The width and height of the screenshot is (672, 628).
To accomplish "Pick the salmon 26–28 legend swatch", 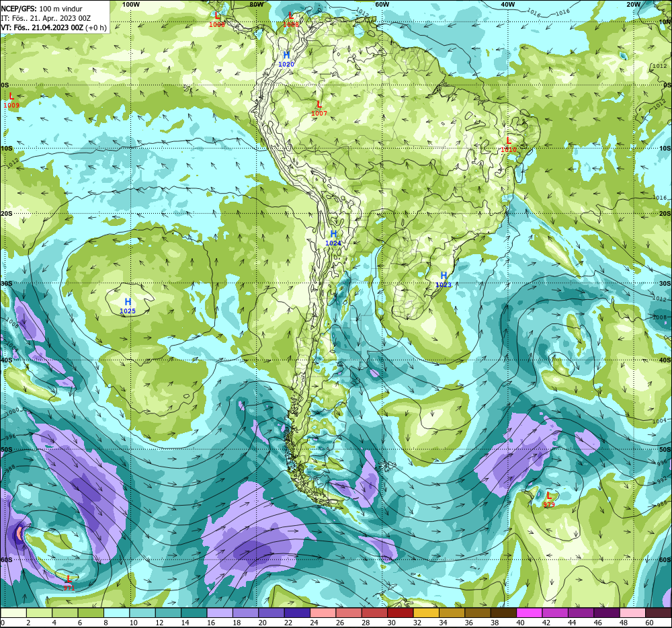I will (348, 613).
